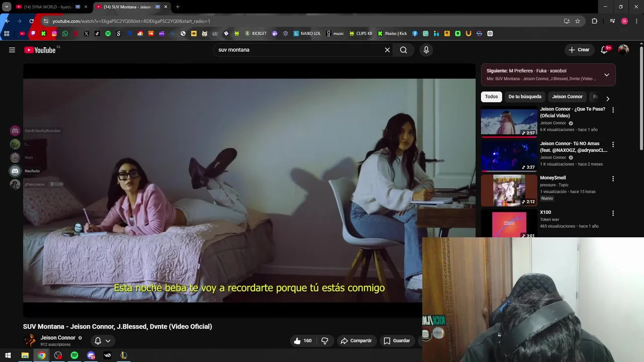Open the Spotify bookmark icon
This screenshot has width=644, height=362.
coord(108,34)
